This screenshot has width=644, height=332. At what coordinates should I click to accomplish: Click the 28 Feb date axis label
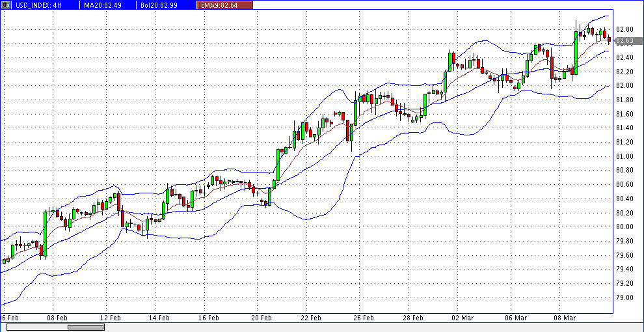(x=413, y=318)
